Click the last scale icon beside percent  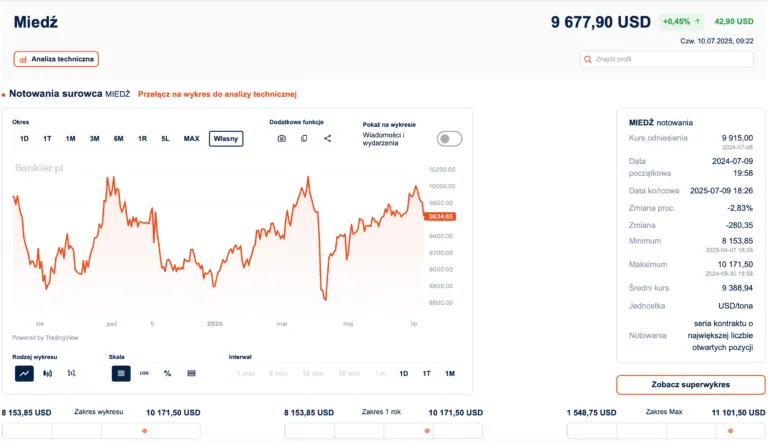[x=191, y=373]
